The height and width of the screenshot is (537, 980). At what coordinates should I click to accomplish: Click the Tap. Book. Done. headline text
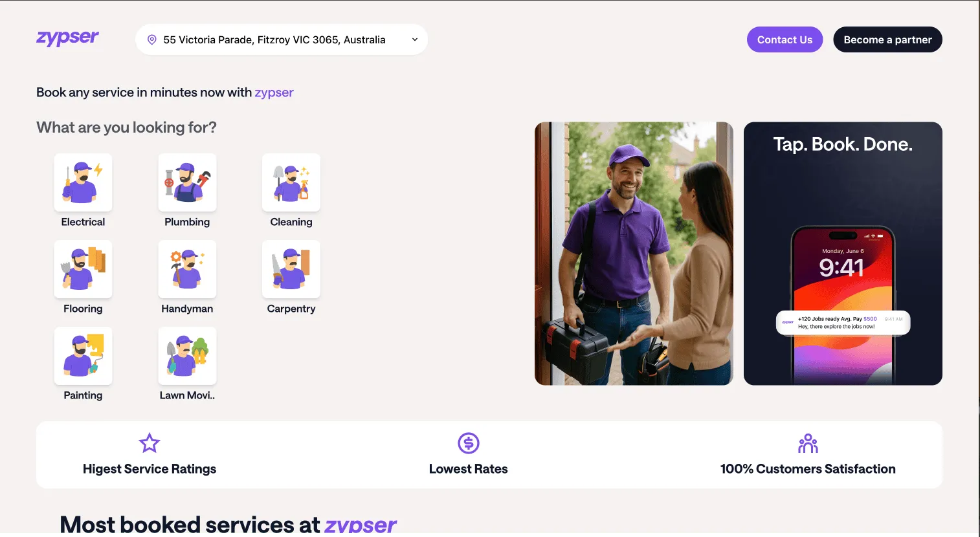click(x=843, y=144)
